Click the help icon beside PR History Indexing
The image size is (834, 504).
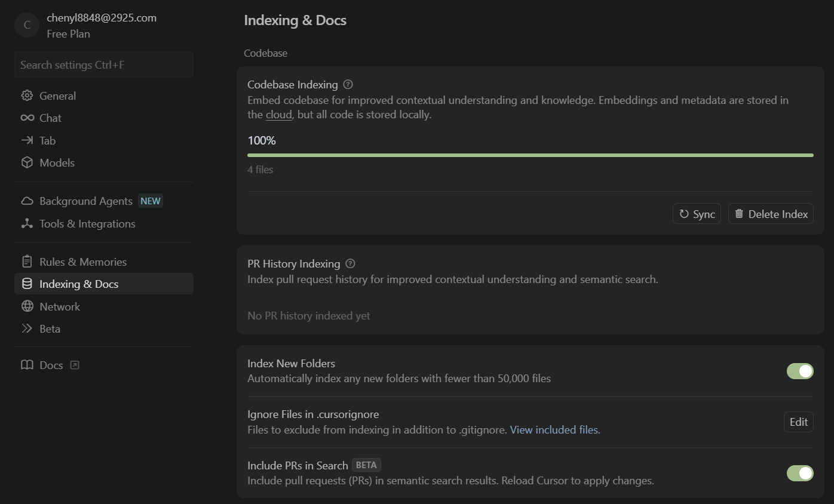coord(351,264)
